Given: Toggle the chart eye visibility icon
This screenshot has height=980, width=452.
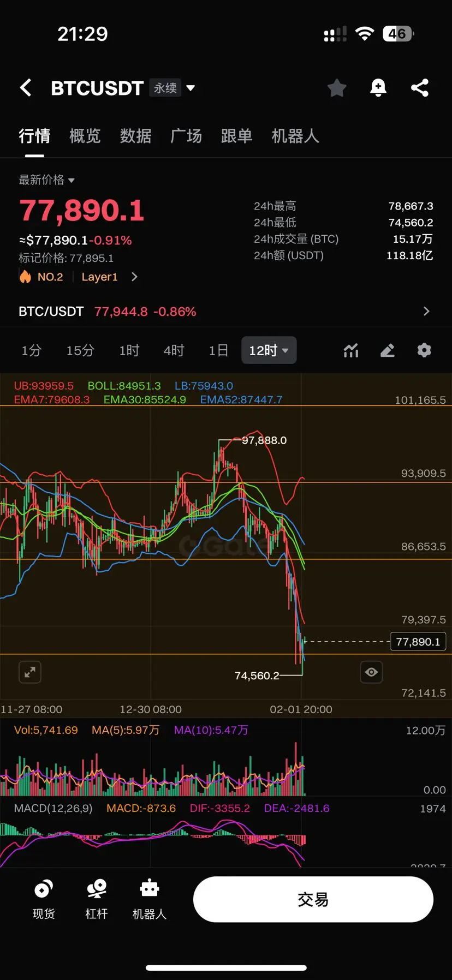Looking at the screenshot, I should (371, 672).
